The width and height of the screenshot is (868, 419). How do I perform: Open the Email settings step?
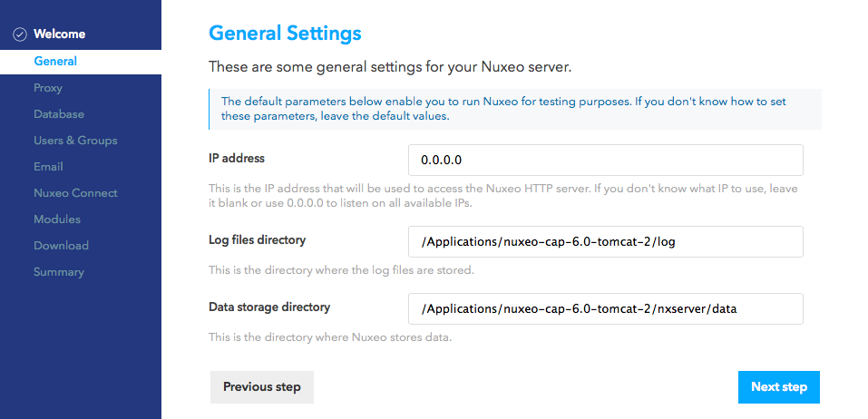(48, 167)
